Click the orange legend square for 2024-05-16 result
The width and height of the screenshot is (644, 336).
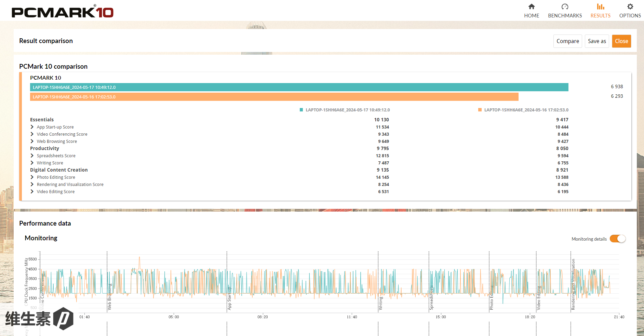point(480,110)
